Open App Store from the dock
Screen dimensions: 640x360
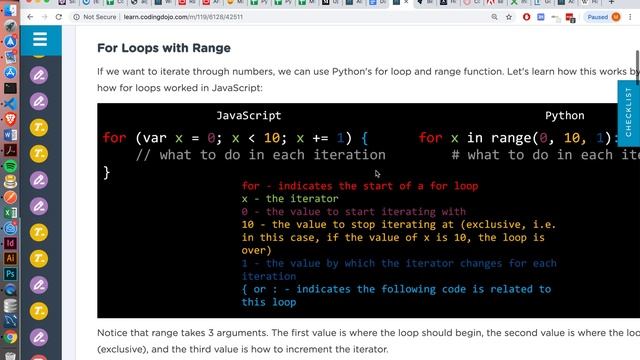(10, 73)
